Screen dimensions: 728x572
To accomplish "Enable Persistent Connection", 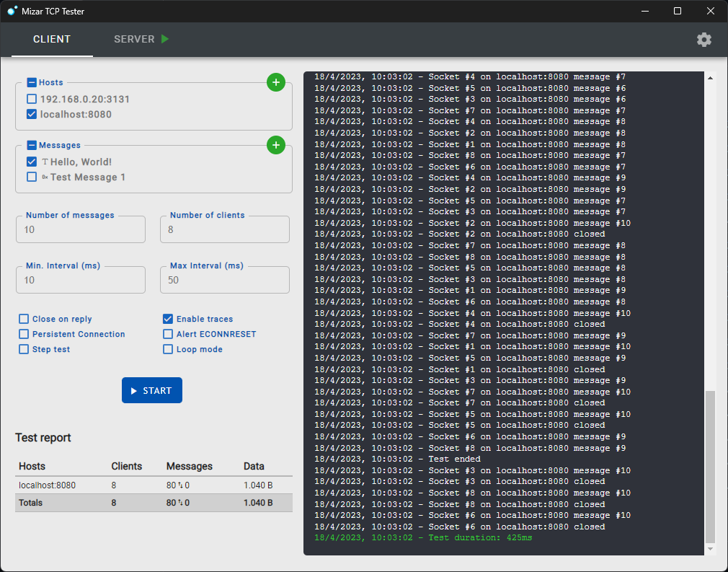I will coord(23,334).
